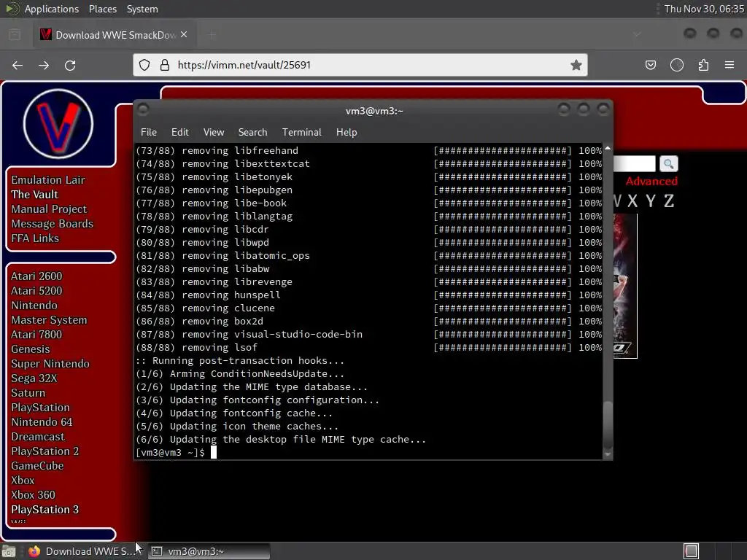747x560 pixels.
Task: Select the PlayStation system link
Action: (x=41, y=408)
